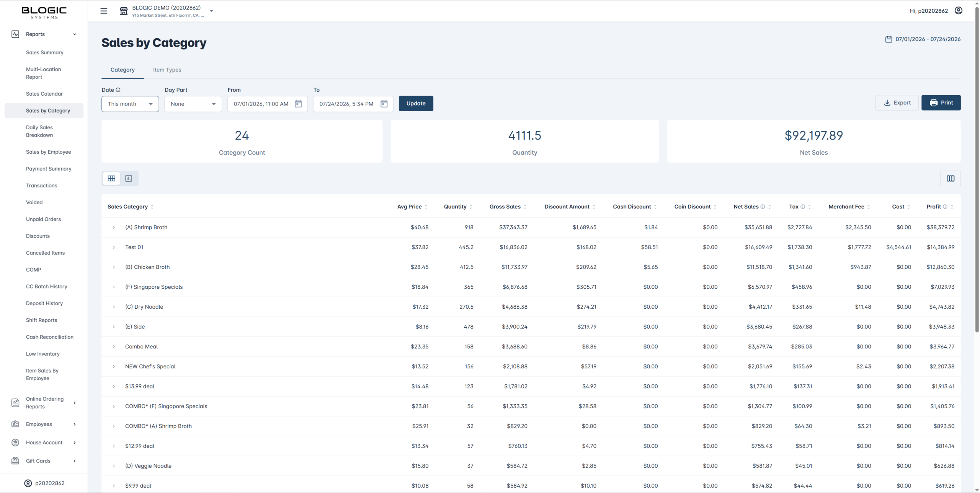Open the Day Part dropdown
This screenshot has height=493, width=980.
point(193,104)
